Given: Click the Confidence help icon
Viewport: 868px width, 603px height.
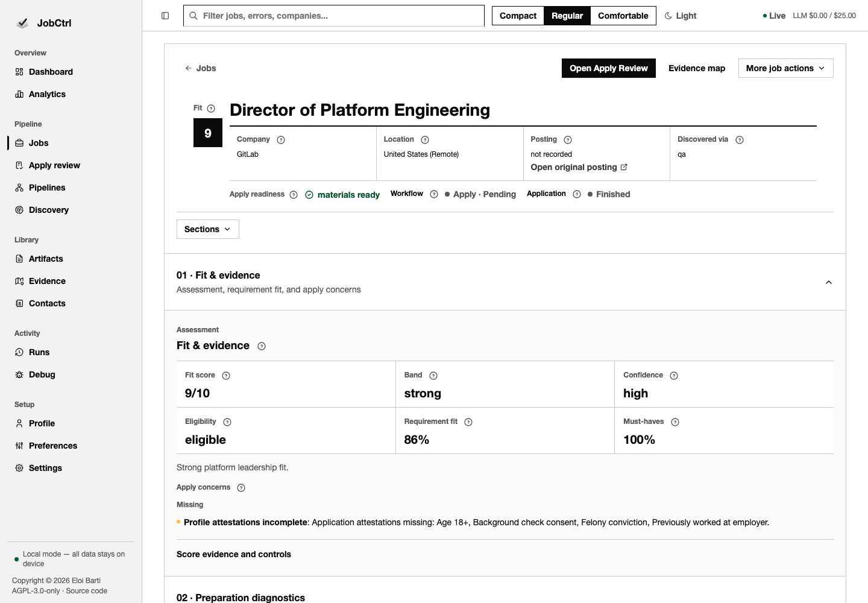Looking at the screenshot, I should click(x=674, y=376).
